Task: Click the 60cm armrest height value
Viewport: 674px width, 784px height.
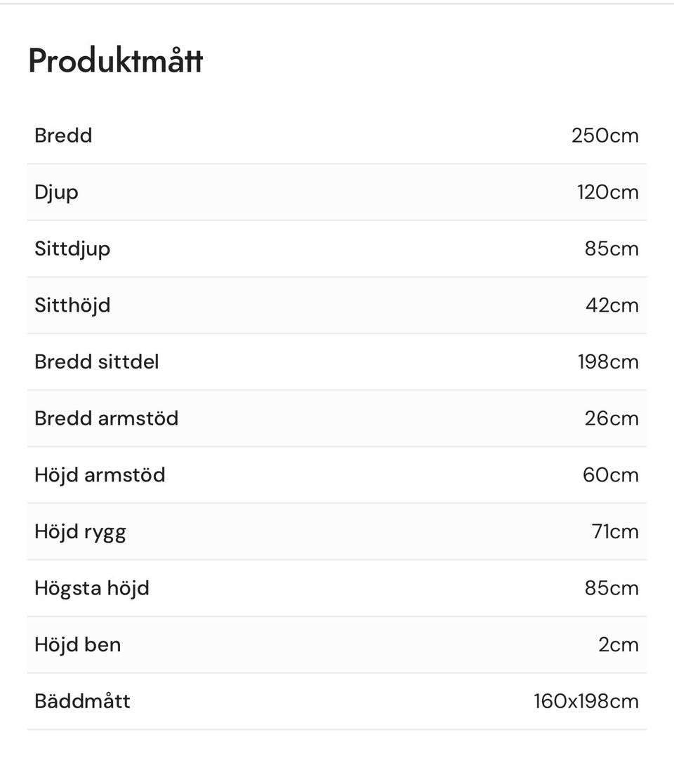Action: click(x=610, y=475)
